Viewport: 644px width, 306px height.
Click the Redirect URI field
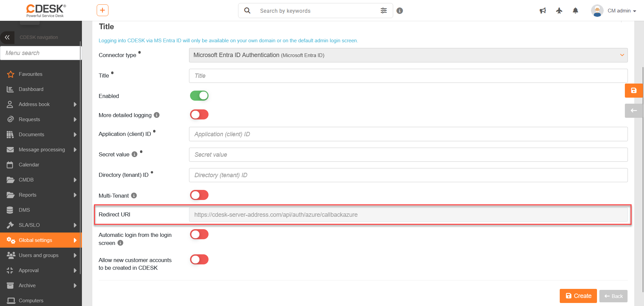coord(408,215)
